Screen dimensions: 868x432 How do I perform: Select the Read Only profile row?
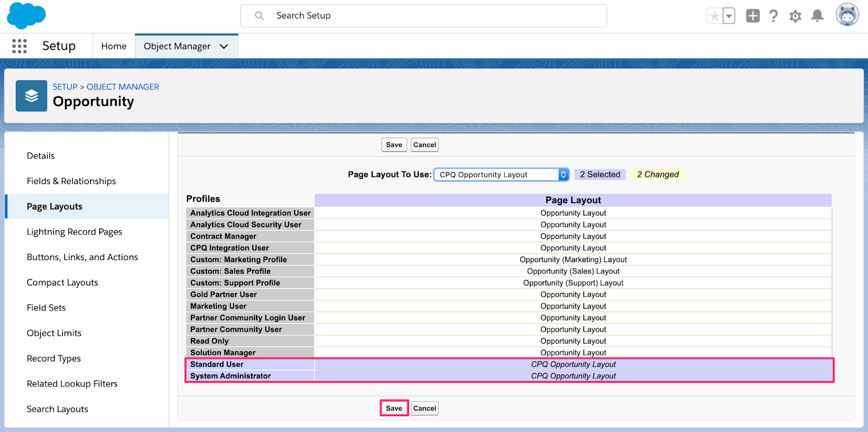click(x=250, y=341)
